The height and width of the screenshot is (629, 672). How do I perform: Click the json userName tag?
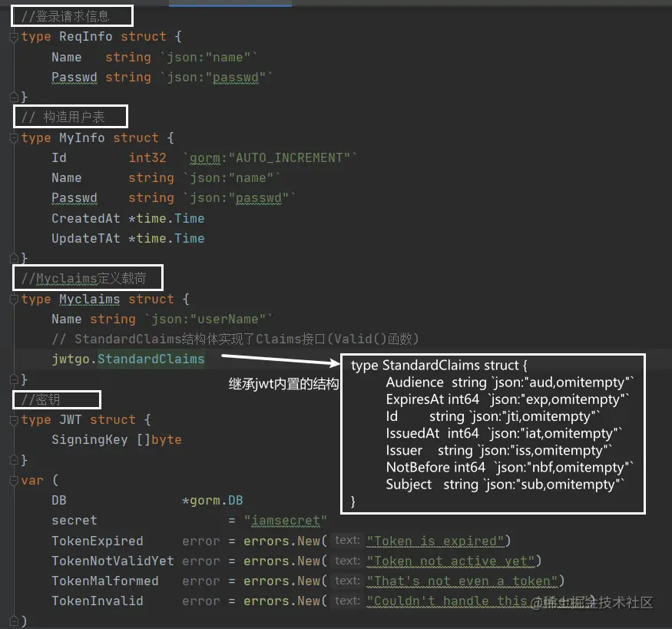(x=208, y=319)
